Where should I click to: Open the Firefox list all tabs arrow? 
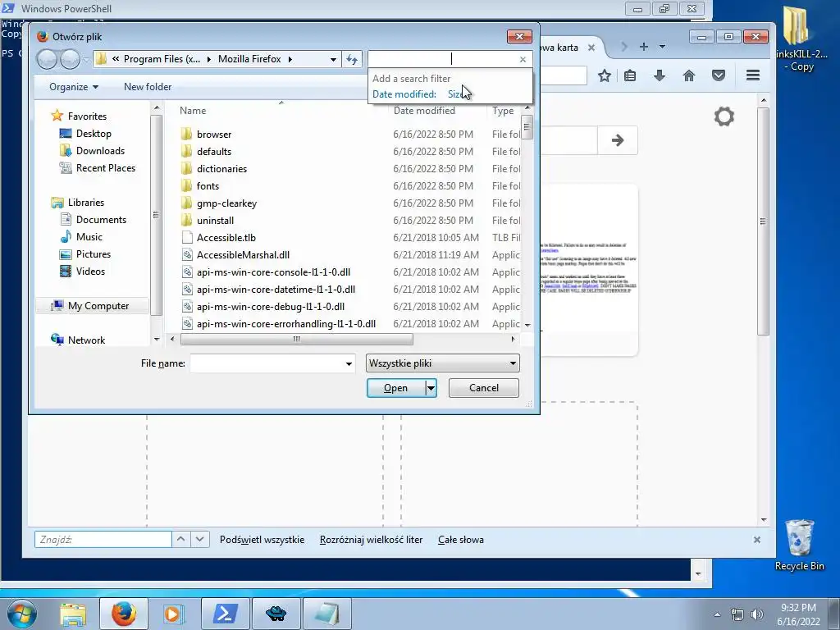point(662,47)
